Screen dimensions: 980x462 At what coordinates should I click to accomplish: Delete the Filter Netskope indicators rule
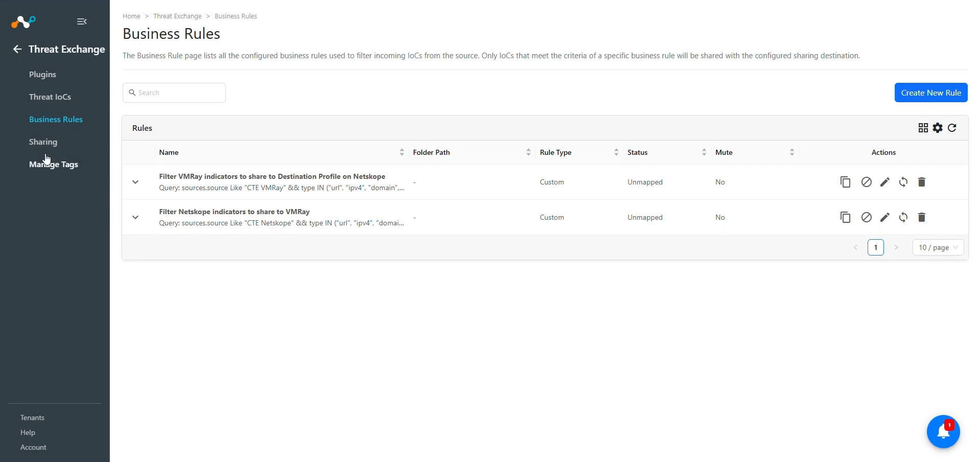click(921, 217)
